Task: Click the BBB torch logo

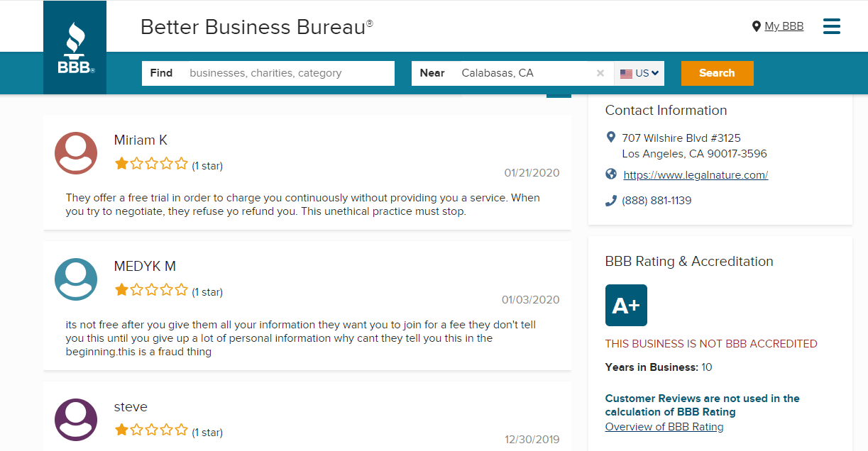Action: (75, 48)
